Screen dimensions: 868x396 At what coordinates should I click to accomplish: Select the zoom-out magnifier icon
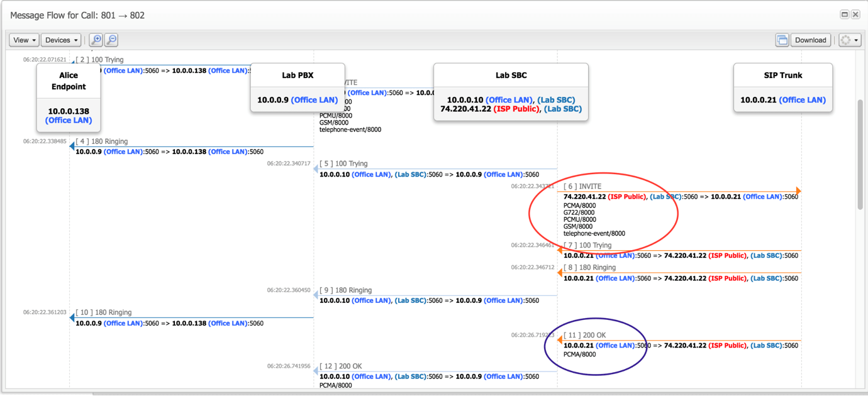[x=111, y=40]
